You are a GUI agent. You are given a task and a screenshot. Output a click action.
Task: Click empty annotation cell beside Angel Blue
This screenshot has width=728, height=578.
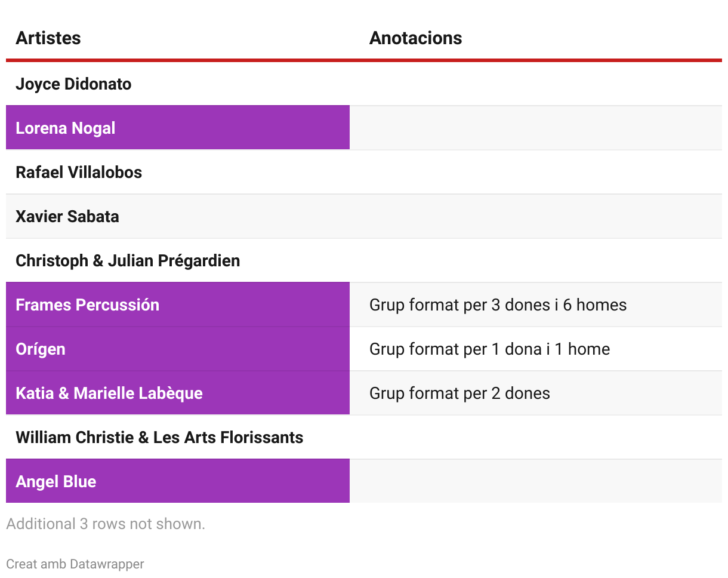[535, 481]
